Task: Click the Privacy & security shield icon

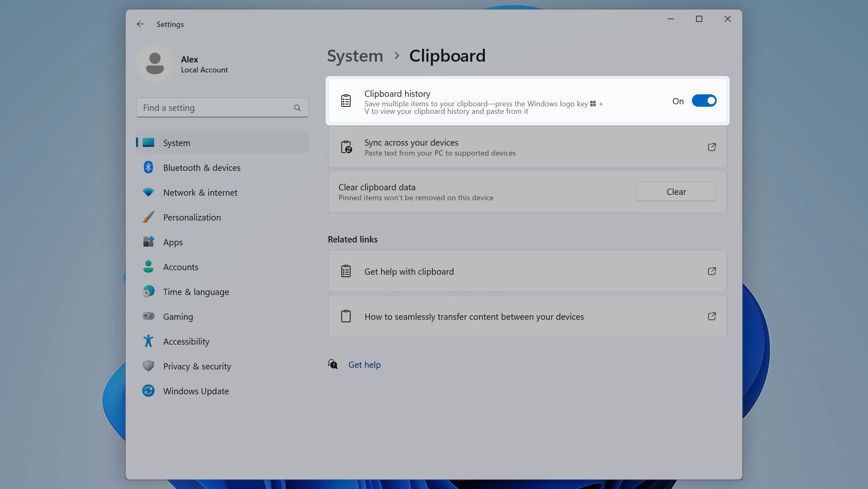Action: (148, 366)
